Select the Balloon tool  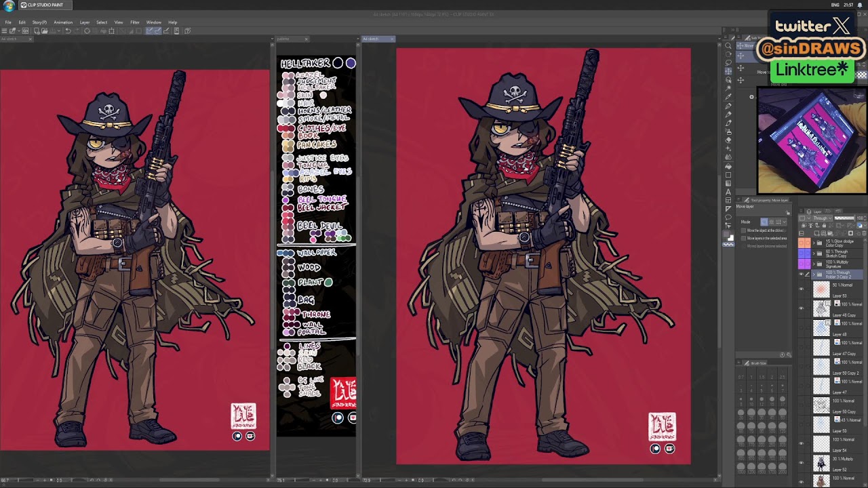point(728,217)
